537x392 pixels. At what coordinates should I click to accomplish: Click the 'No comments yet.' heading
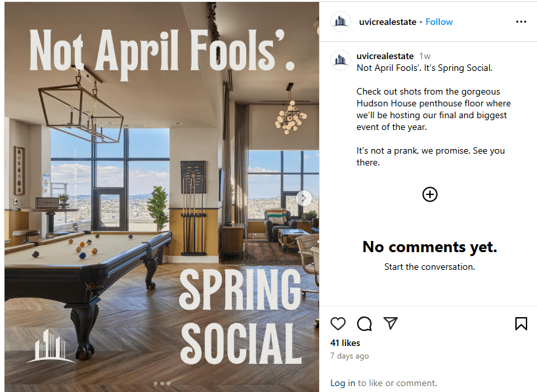click(x=429, y=247)
